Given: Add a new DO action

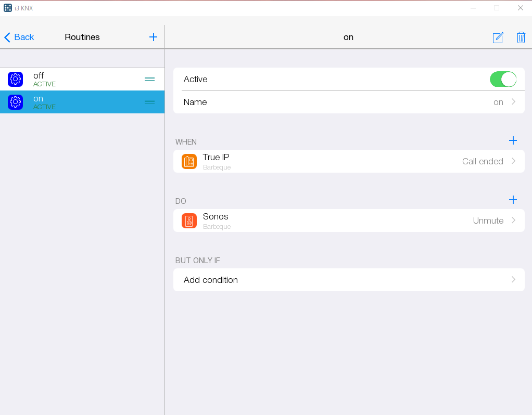Looking at the screenshot, I should coord(513,200).
